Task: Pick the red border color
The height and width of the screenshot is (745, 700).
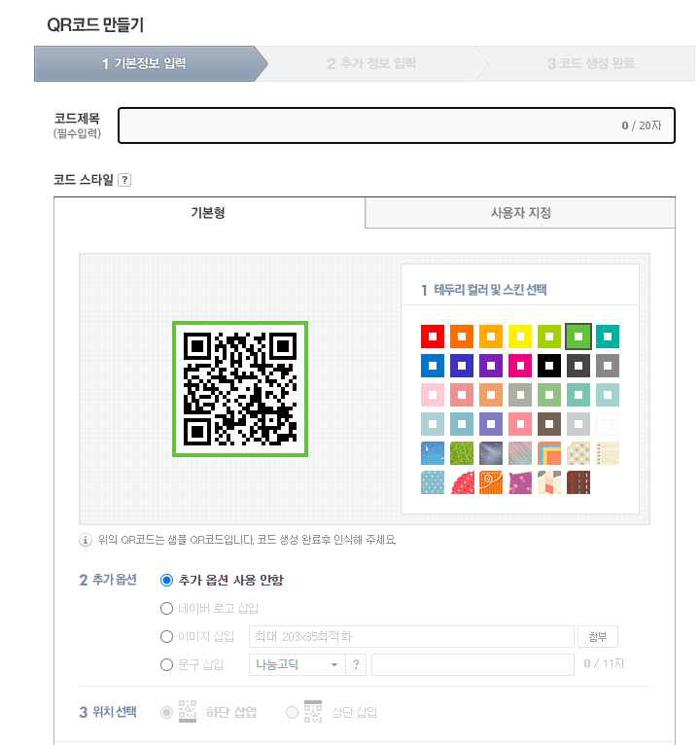Action: pyautogui.click(x=433, y=337)
